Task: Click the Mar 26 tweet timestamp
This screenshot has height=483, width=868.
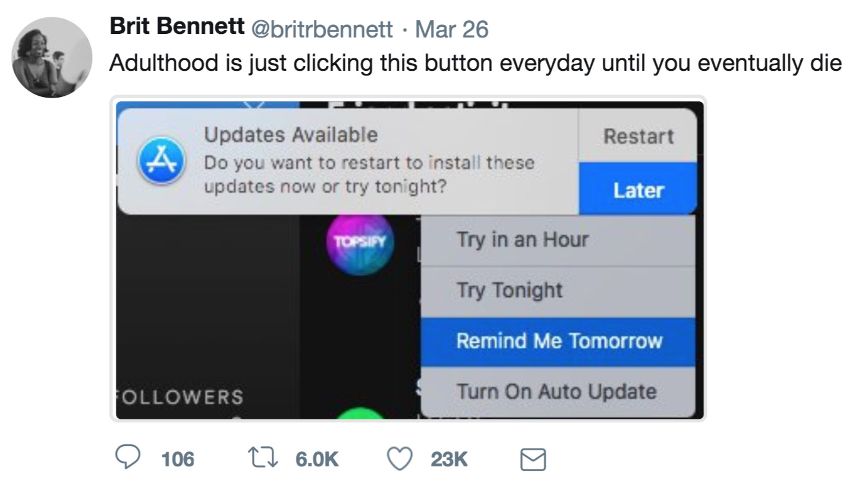Action: pyautogui.click(x=451, y=29)
